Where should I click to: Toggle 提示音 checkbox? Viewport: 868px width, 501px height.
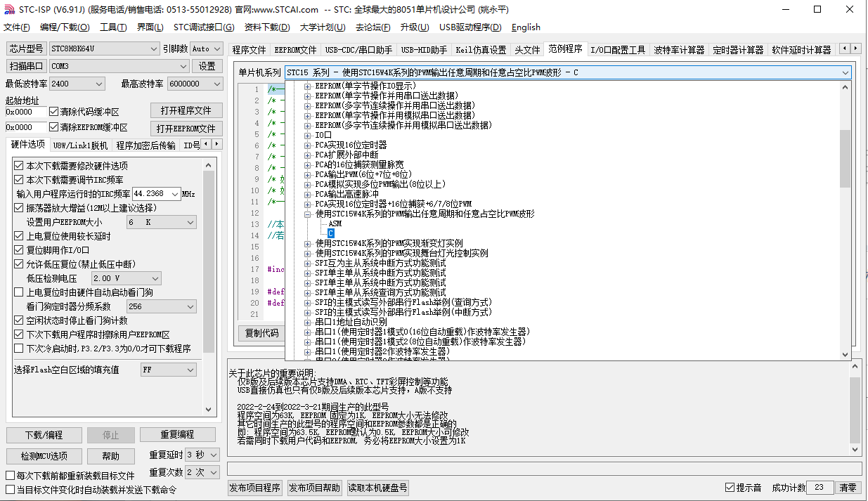(x=730, y=488)
